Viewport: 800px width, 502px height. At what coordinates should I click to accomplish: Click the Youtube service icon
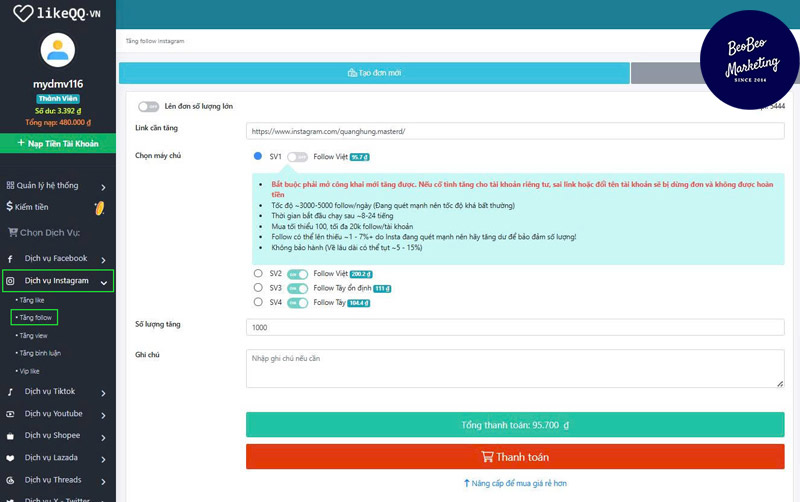pyautogui.click(x=10, y=414)
